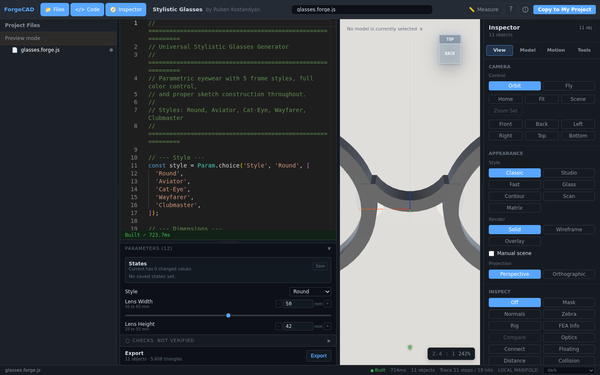
Task: Choose Classic appearance style
Action: pos(515,173)
